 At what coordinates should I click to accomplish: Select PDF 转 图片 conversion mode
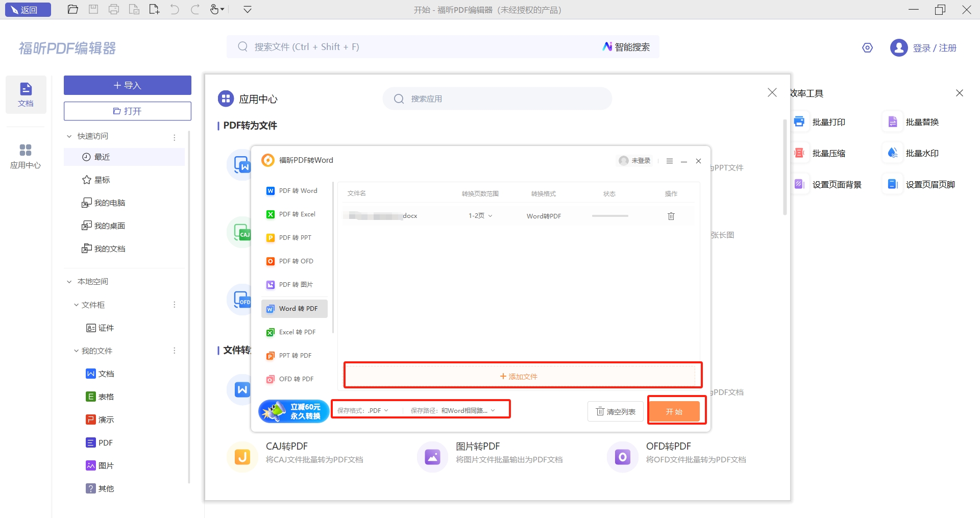(295, 285)
